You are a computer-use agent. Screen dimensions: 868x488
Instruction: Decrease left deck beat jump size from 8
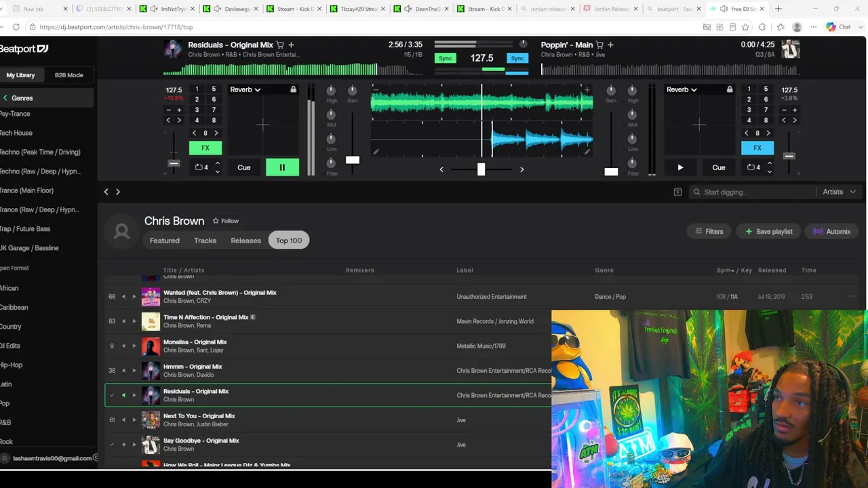pos(195,133)
